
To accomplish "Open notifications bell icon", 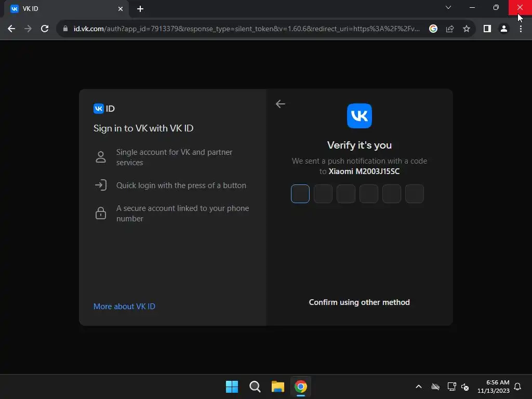I will (x=517, y=387).
